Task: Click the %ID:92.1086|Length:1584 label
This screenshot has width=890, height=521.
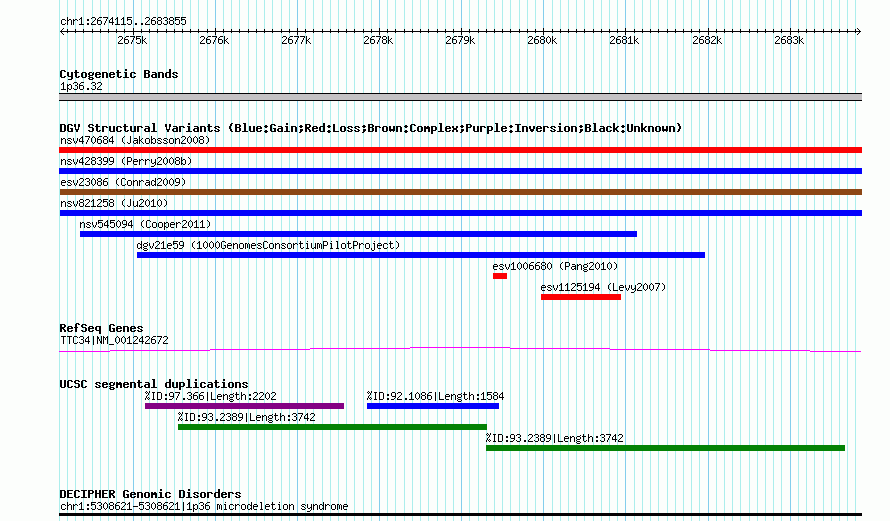Action: click(435, 396)
